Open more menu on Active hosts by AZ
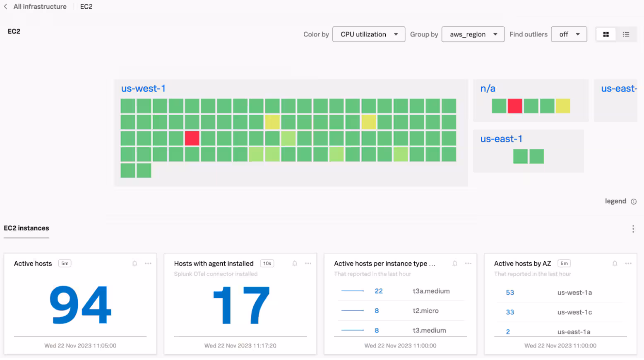The width and height of the screenshot is (644, 360). (x=628, y=264)
